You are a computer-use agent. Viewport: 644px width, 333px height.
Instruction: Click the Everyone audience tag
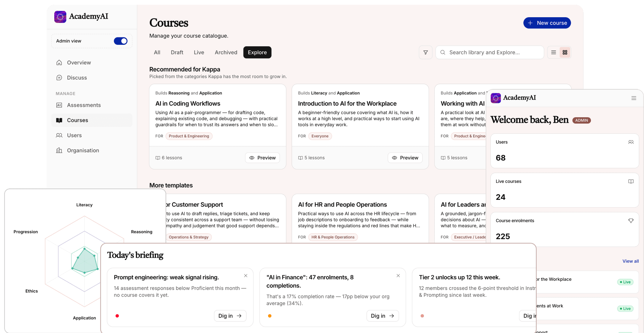coord(320,136)
